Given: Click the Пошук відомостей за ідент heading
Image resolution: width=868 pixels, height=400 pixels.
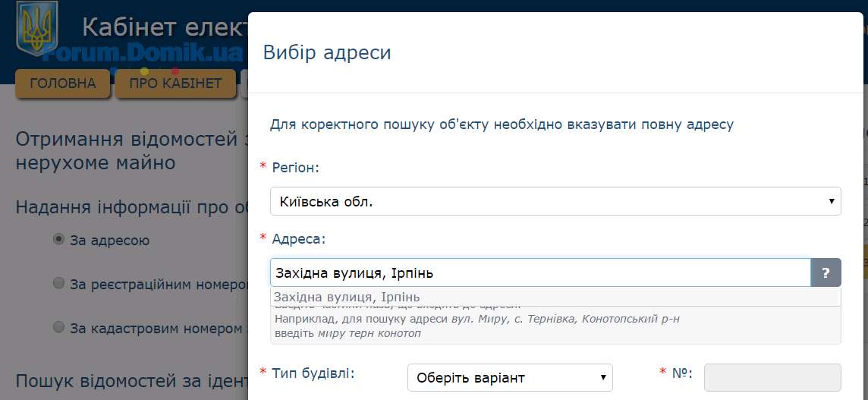Looking at the screenshot, I should (132, 382).
